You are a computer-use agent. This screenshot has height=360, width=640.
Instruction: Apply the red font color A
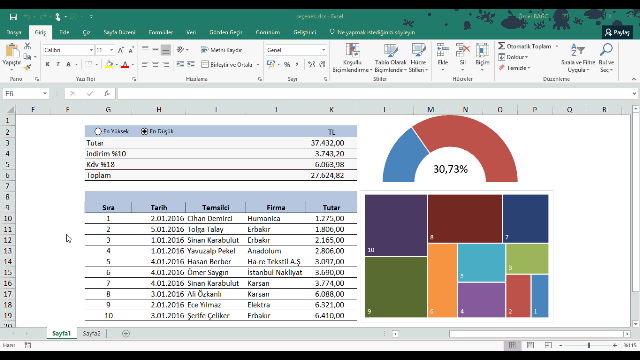tap(125, 64)
